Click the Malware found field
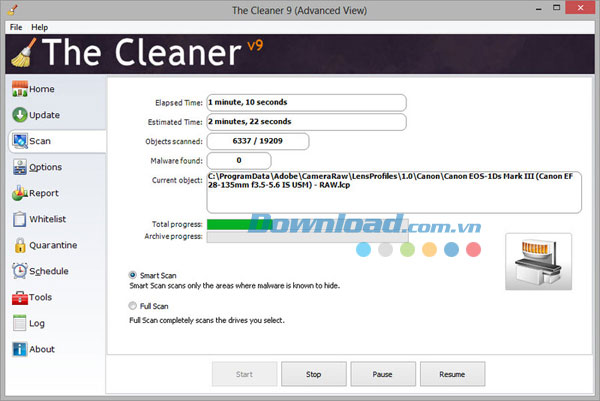Image resolution: width=600 pixels, height=401 pixels. tap(239, 160)
